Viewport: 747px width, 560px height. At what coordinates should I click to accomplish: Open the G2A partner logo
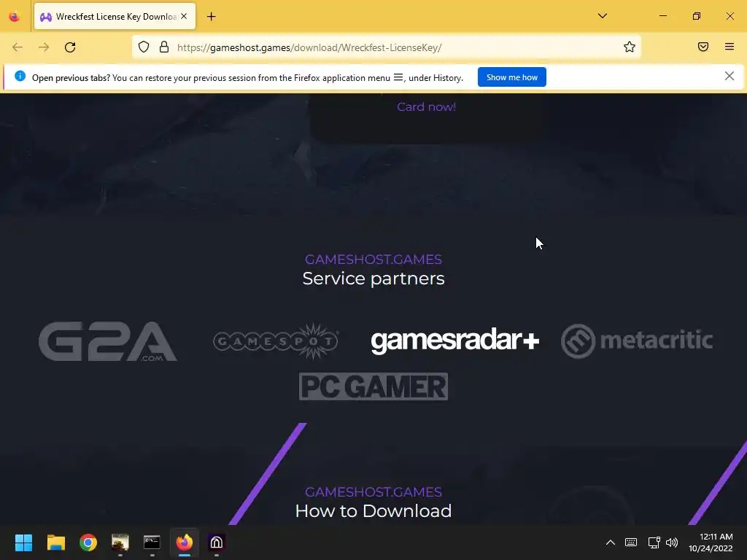pos(108,341)
